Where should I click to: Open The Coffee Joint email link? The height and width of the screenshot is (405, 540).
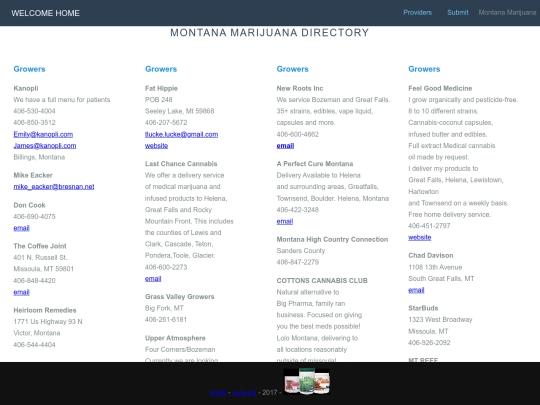21,292
